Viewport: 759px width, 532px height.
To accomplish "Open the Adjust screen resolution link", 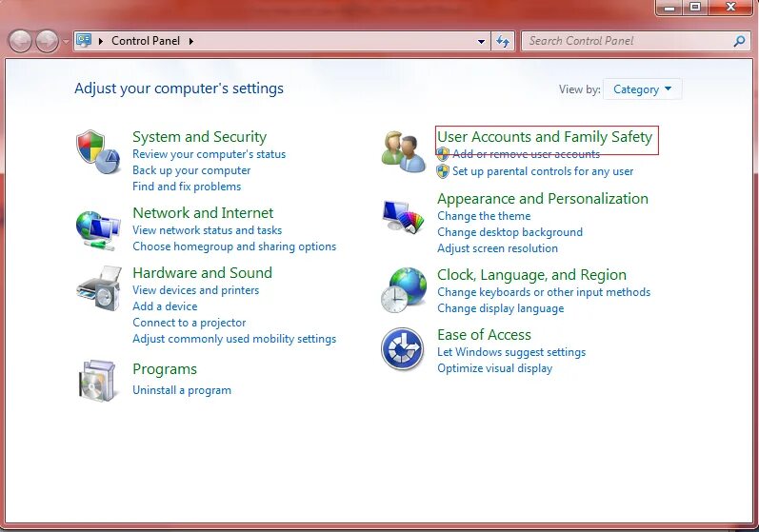I will click(498, 248).
